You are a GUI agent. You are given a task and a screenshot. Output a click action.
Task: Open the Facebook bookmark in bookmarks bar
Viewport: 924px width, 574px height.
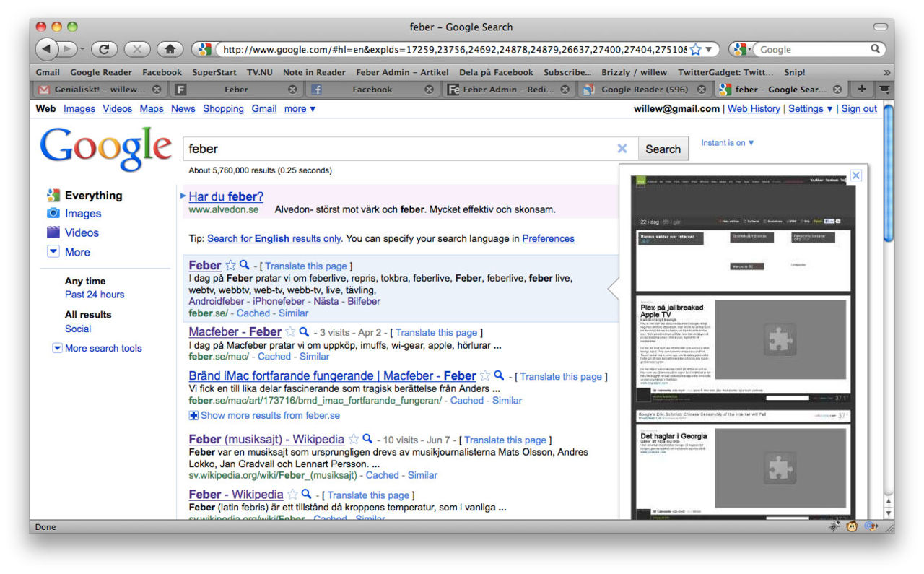pyautogui.click(x=162, y=72)
